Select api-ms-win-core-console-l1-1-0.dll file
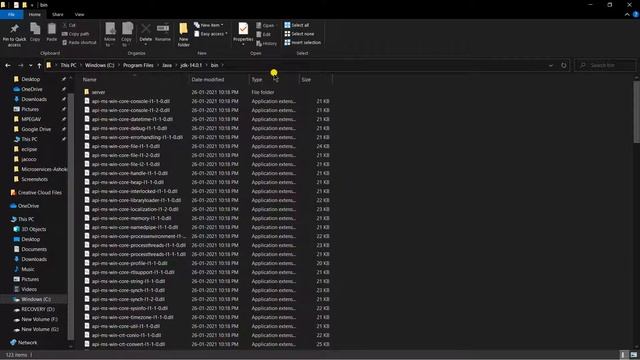The width and height of the screenshot is (640, 360). pyautogui.click(x=131, y=101)
